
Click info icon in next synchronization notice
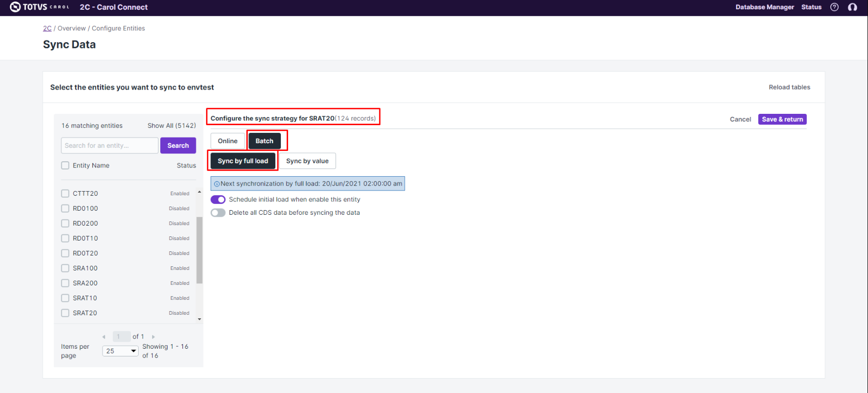click(216, 184)
